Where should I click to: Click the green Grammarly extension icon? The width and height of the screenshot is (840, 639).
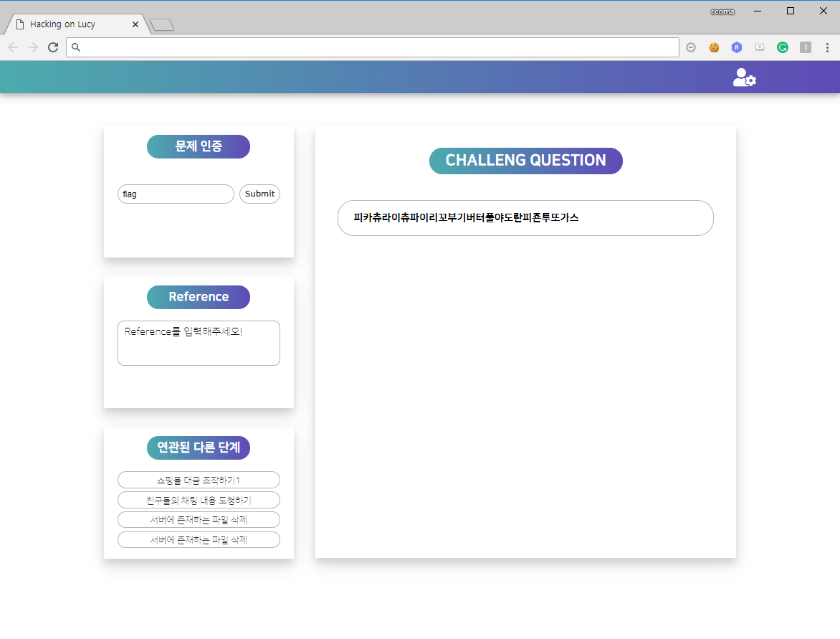[x=783, y=47]
